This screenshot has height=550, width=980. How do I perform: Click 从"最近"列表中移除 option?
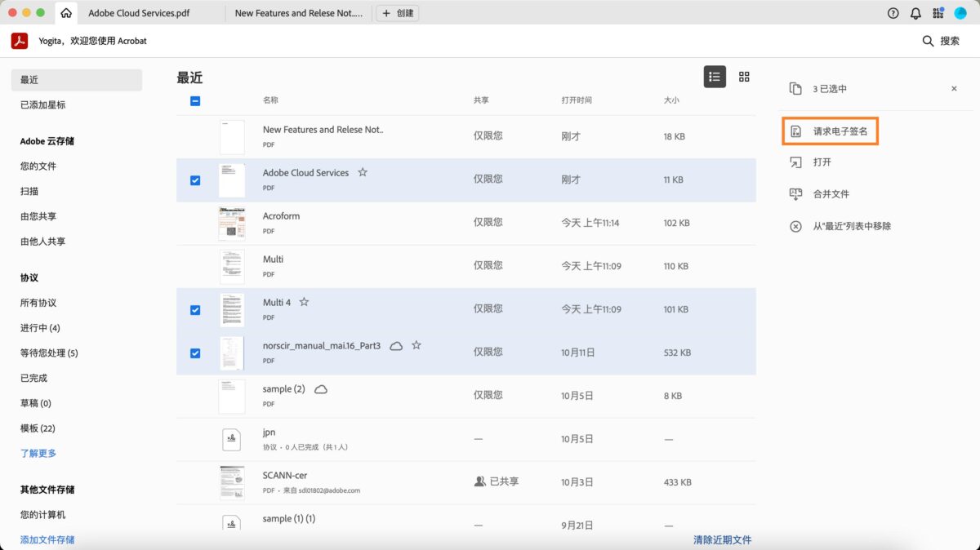pyautogui.click(x=852, y=226)
